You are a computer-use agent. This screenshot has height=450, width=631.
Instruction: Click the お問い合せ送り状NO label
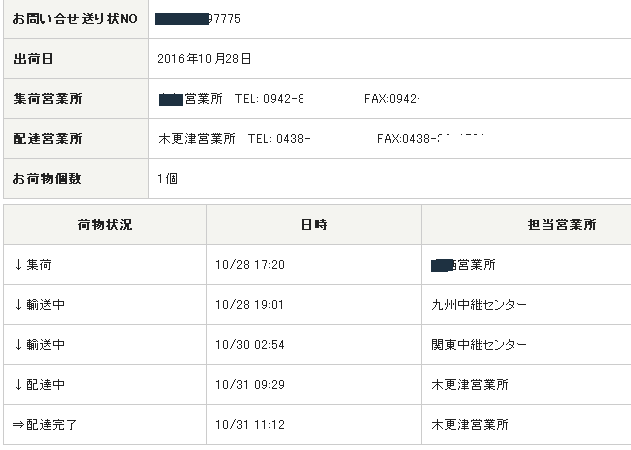click(x=74, y=19)
